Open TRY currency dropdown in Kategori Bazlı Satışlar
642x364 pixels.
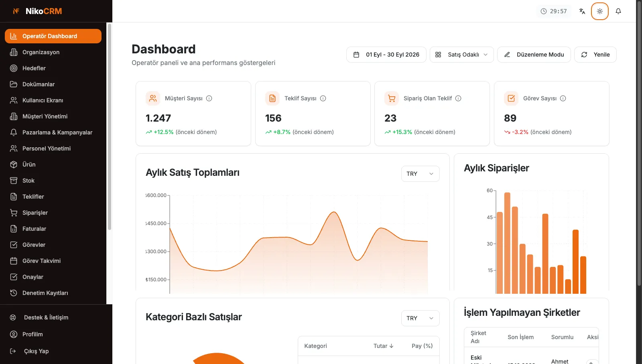click(x=421, y=318)
